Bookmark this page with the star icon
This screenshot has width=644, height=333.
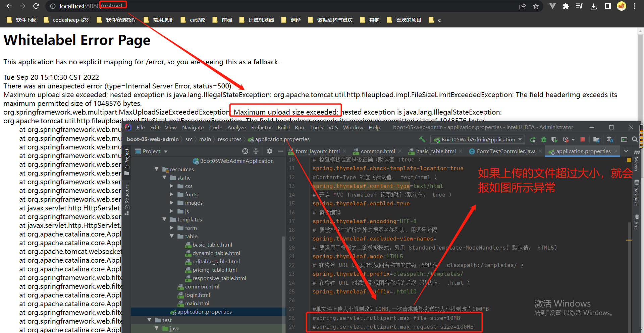click(536, 6)
